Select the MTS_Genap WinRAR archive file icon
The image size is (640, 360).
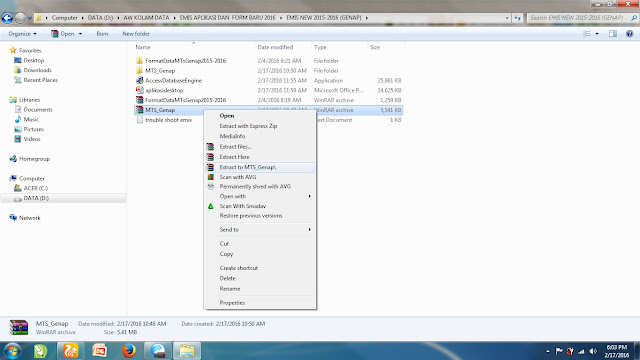tap(140, 110)
